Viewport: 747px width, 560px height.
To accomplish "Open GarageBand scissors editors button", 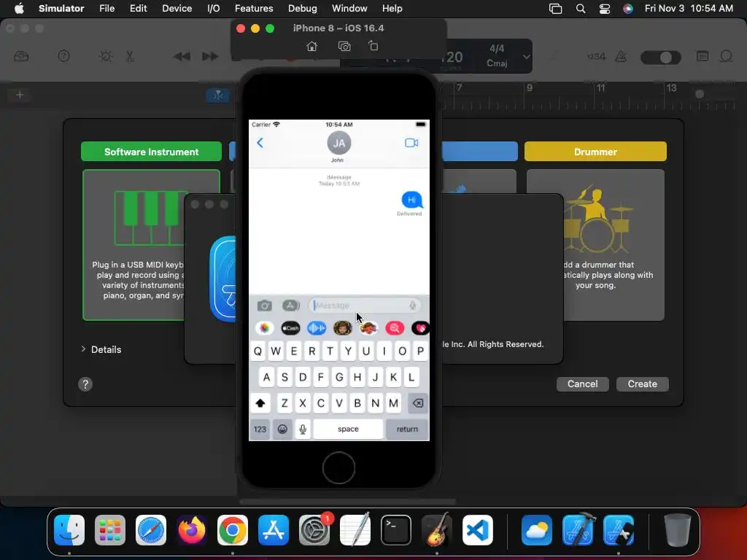I will tap(130, 57).
